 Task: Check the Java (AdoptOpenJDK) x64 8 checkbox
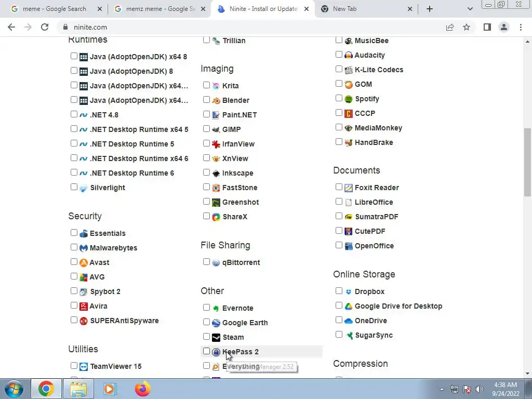(x=74, y=56)
